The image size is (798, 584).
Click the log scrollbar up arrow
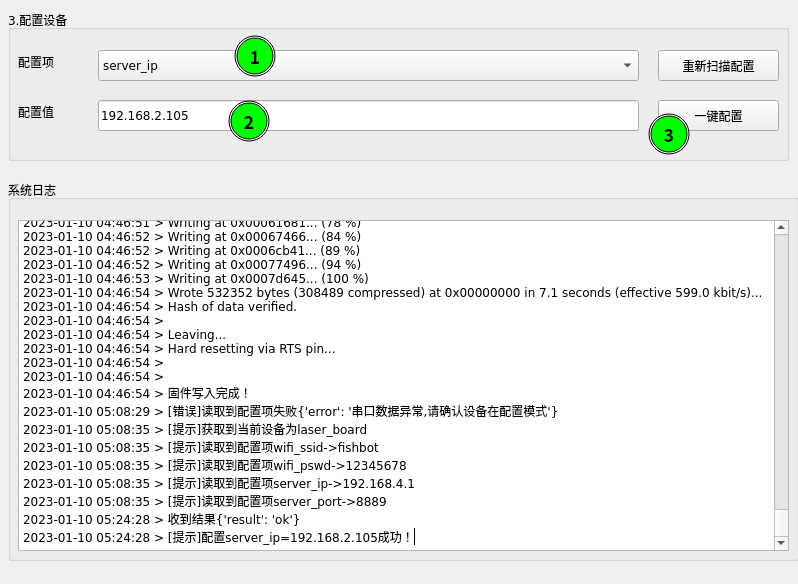781,228
